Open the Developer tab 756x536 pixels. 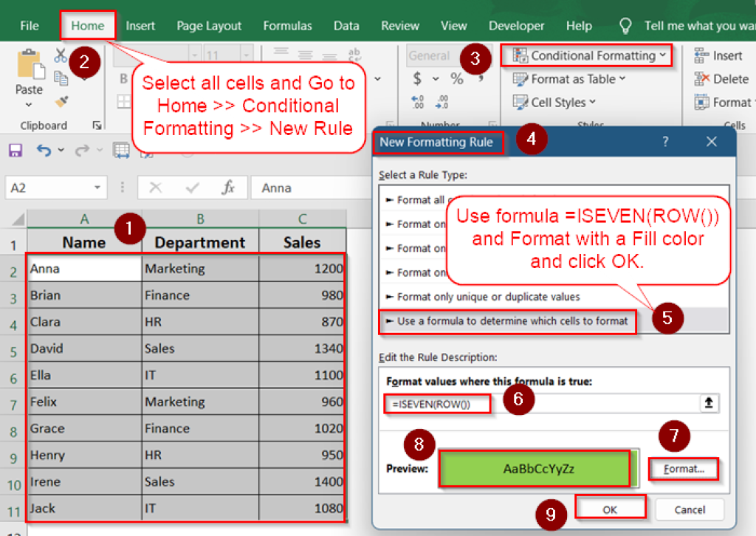516,25
